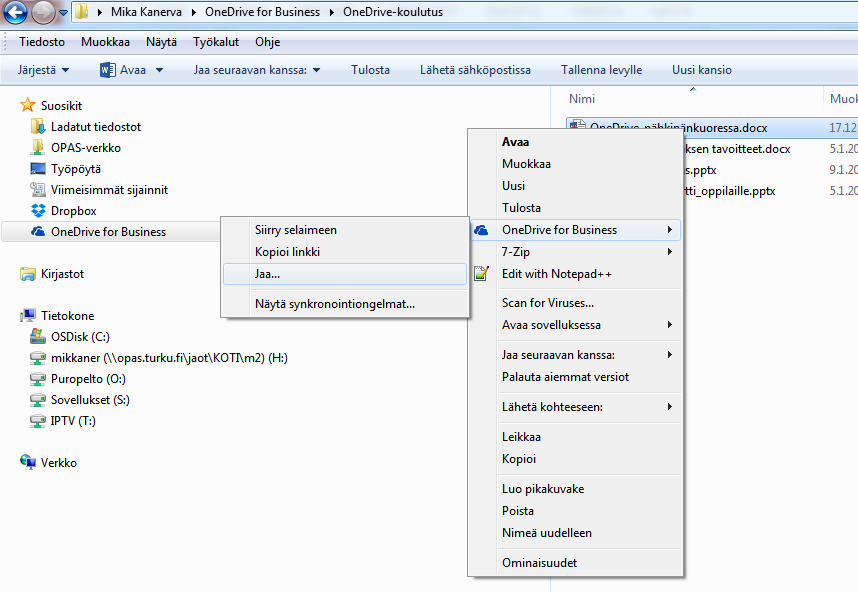Viewport: 858px width, 592px height.
Task: Expand Avaa sovelluksessa submenu arrow
Action: (670, 325)
